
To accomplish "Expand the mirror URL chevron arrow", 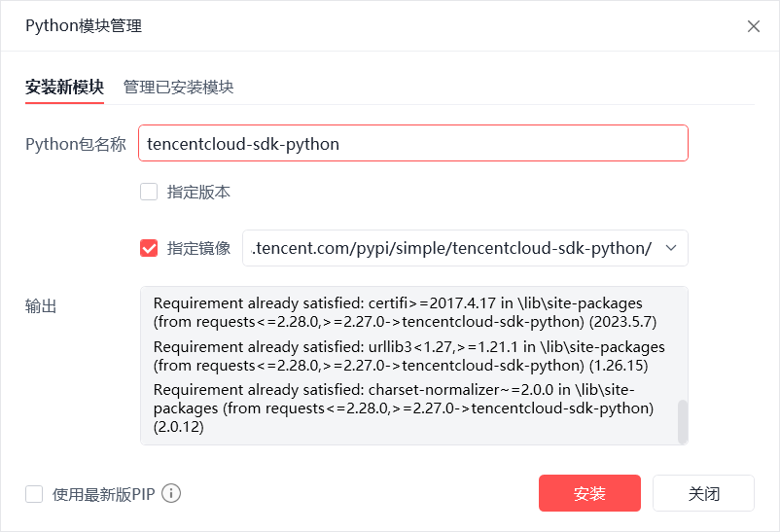I will 671,248.
